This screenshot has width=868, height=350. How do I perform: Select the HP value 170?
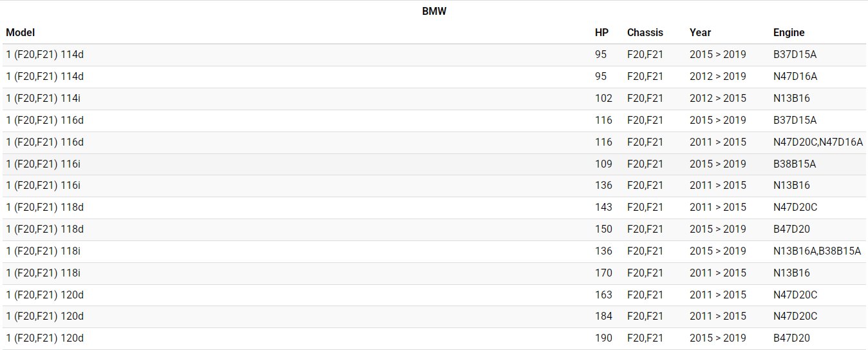tap(603, 273)
